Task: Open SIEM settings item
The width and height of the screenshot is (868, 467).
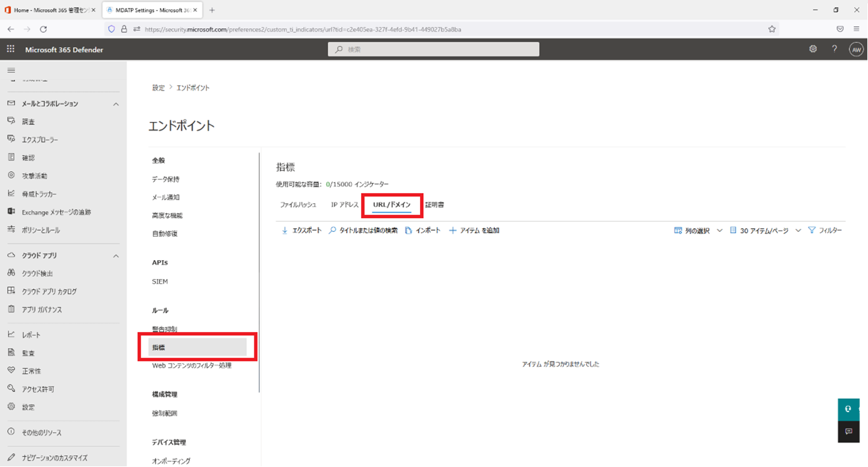Action: pos(160,282)
